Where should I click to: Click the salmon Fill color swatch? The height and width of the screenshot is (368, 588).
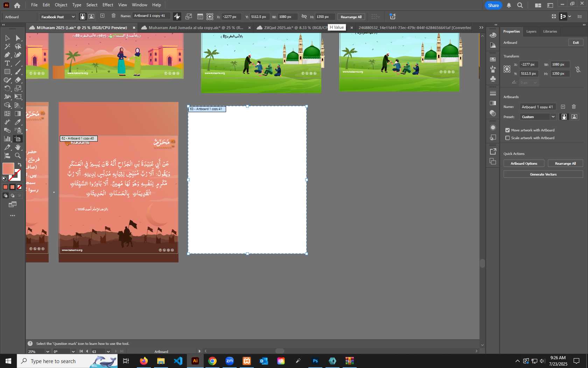tap(8, 169)
